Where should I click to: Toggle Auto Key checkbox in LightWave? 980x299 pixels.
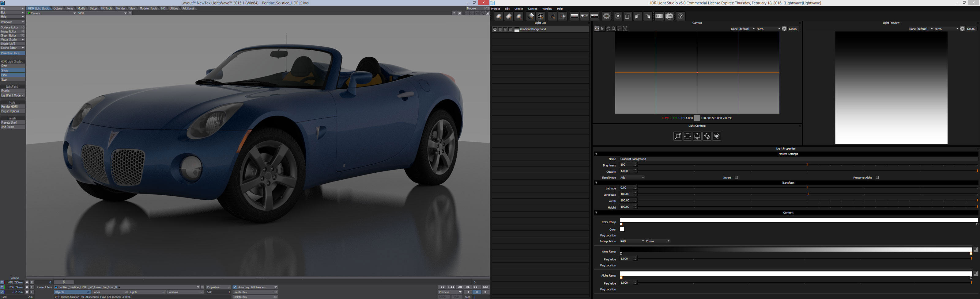(235, 287)
